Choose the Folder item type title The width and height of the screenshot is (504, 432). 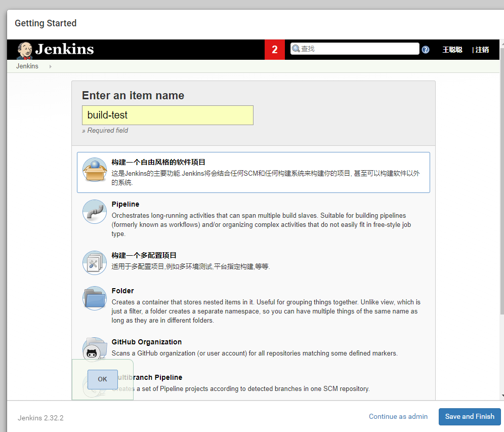point(123,291)
